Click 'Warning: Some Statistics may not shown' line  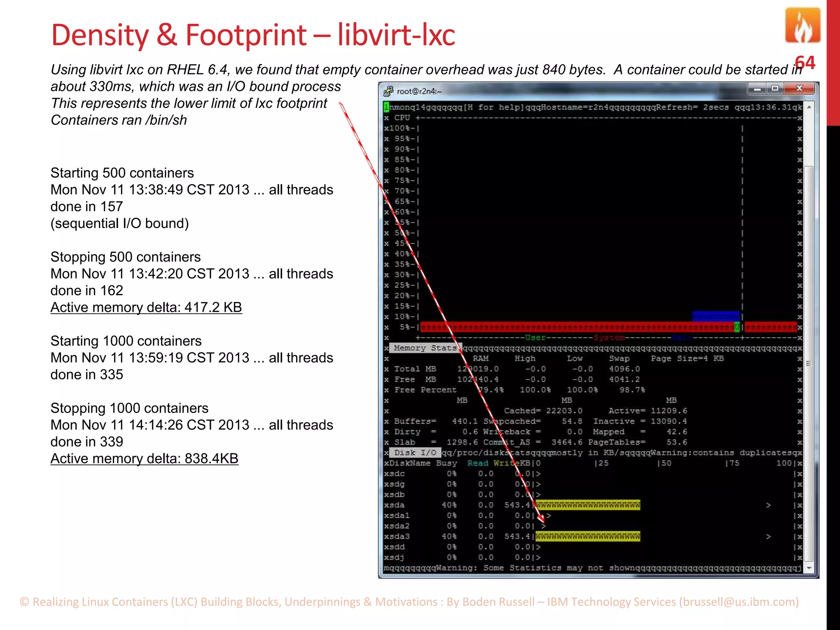tap(535, 568)
